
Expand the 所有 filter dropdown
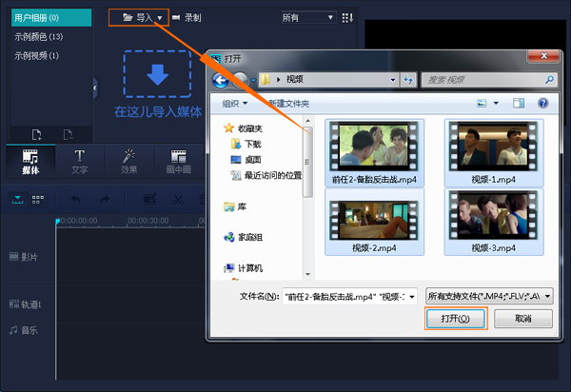[308, 17]
